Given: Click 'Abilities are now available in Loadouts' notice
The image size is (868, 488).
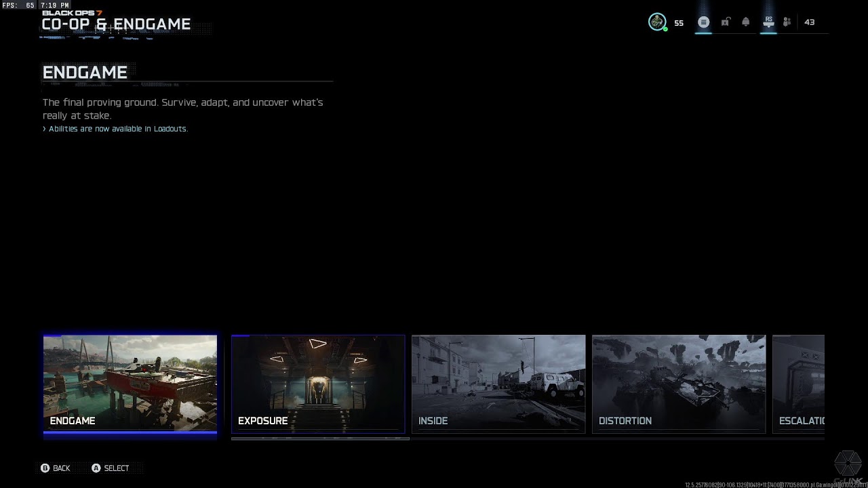Looking at the screenshot, I should point(115,129).
